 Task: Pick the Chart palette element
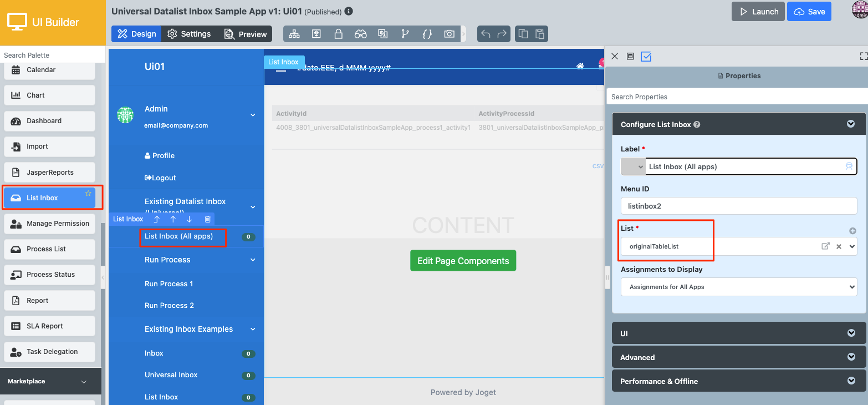(x=49, y=95)
